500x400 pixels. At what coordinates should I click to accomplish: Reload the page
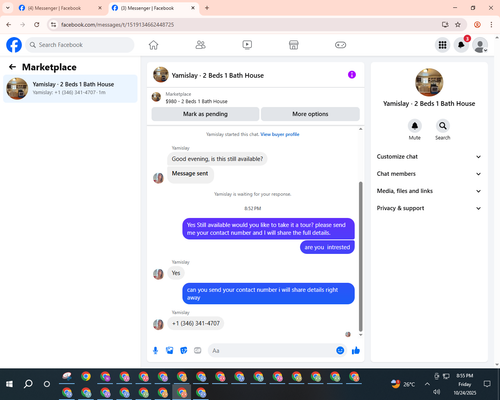point(37,24)
